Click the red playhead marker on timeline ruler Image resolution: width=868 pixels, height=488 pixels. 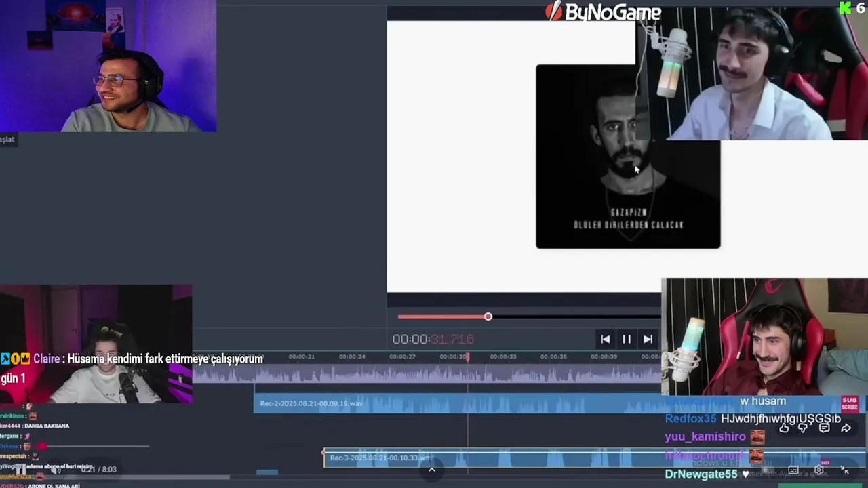467,357
